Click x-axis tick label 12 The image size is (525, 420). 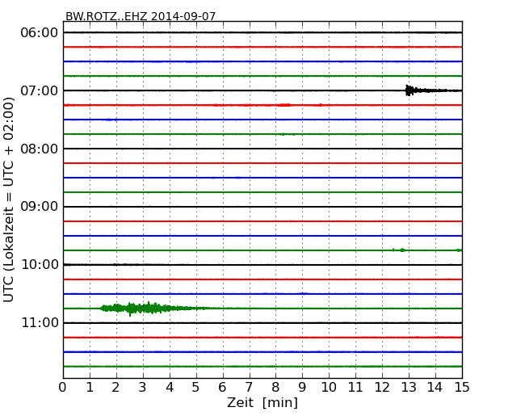(382, 388)
